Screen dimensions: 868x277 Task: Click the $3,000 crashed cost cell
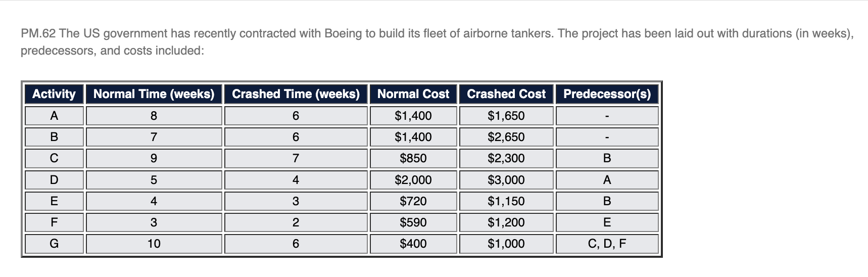point(506,180)
